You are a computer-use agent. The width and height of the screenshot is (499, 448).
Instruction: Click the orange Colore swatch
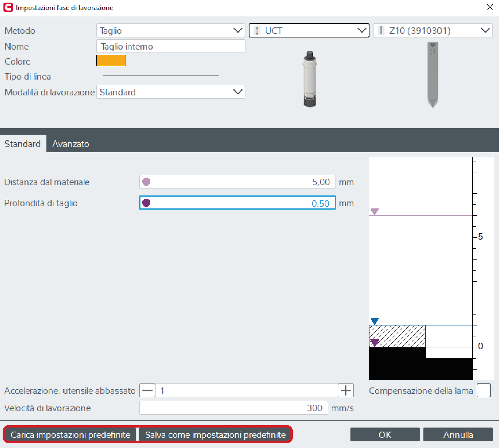pyautogui.click(x=111, y=61)
